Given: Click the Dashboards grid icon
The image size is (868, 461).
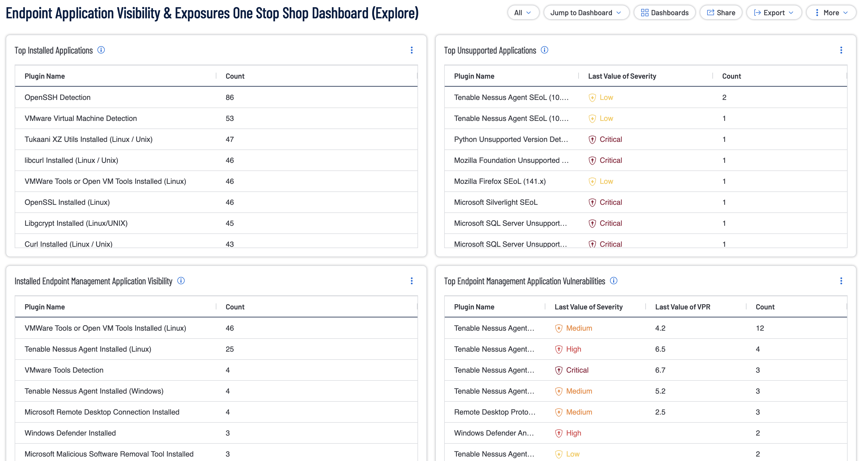Looking at the screenshot, I should (x=645, y=13).
